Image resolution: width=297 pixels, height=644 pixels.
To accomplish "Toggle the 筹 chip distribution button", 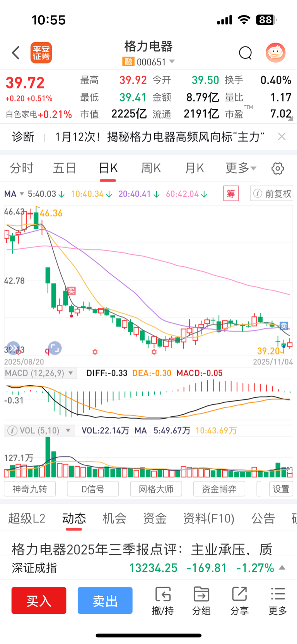I will click(231, 193).
